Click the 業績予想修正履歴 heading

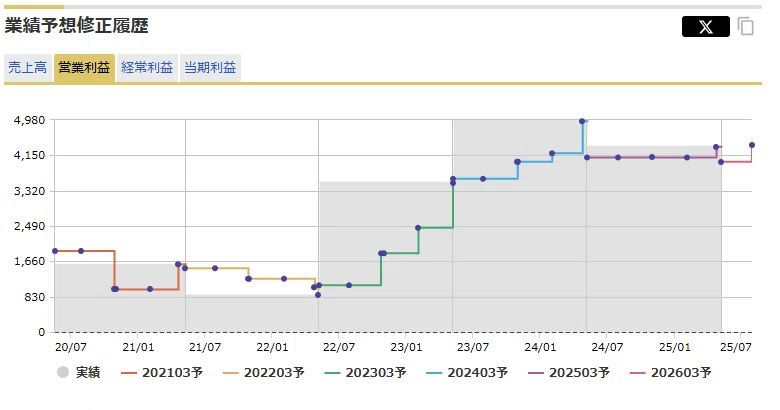click(x=77, y=26)
